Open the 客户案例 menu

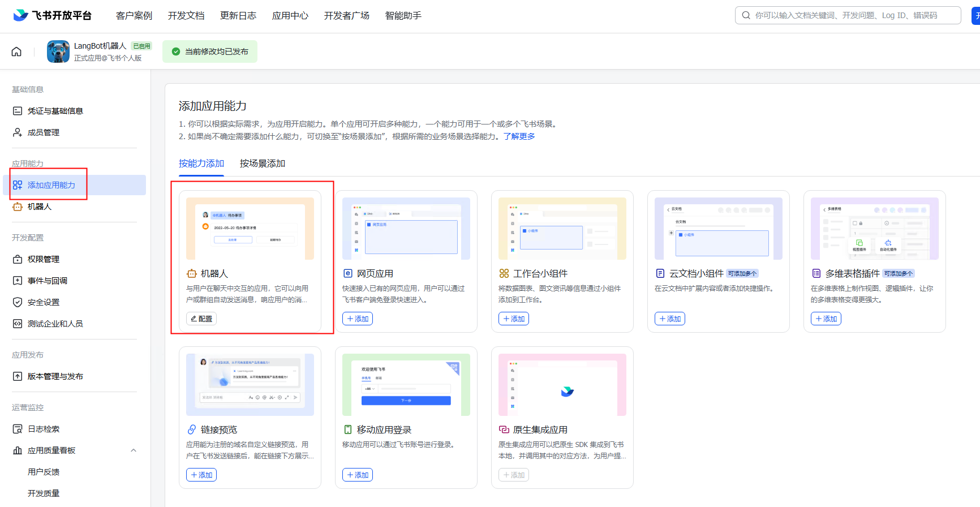(x=134, y=16)
